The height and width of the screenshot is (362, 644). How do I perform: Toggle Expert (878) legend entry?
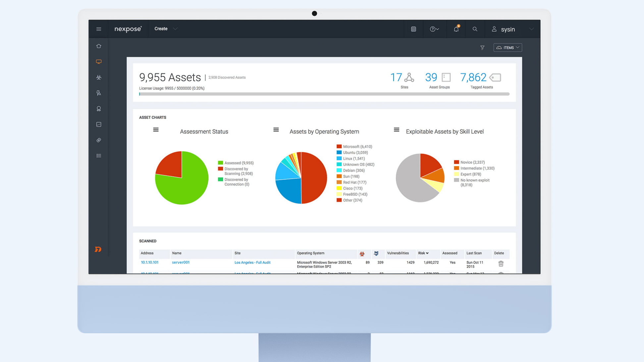click(x=467, y=174)
